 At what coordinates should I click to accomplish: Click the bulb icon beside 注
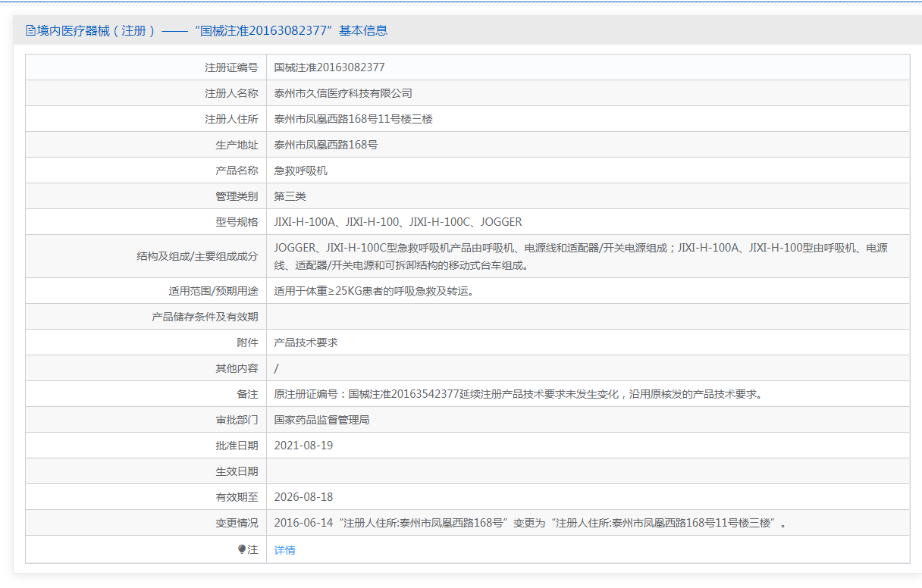click(x=242, y=549)
